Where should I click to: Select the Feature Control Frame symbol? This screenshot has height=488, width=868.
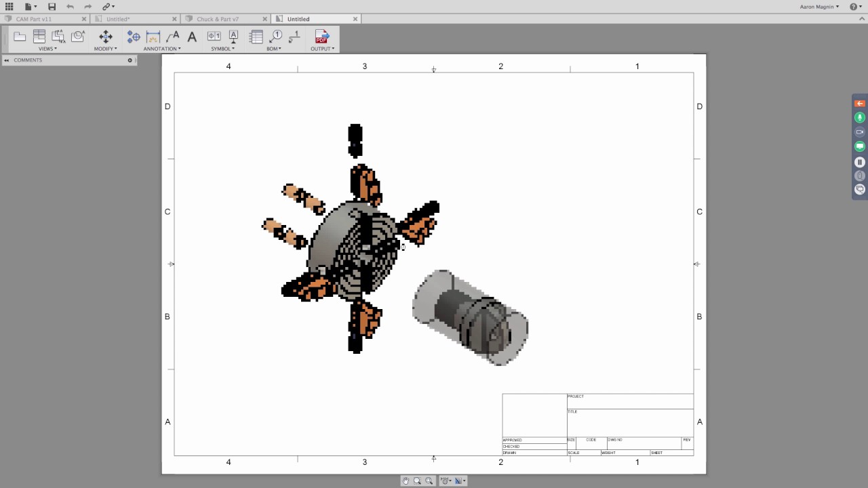pyautogui.click(x=214, y=37)
